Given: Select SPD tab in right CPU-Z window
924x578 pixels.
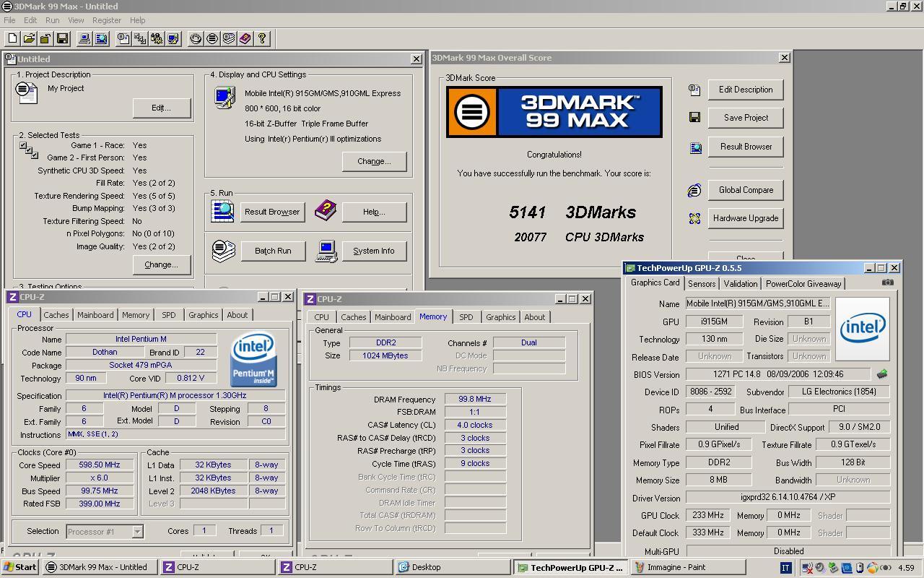Looking at the screenshot, I should tap(466, 317).
